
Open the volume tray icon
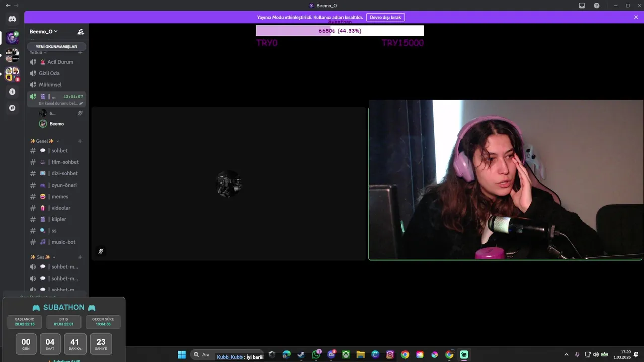596,355
